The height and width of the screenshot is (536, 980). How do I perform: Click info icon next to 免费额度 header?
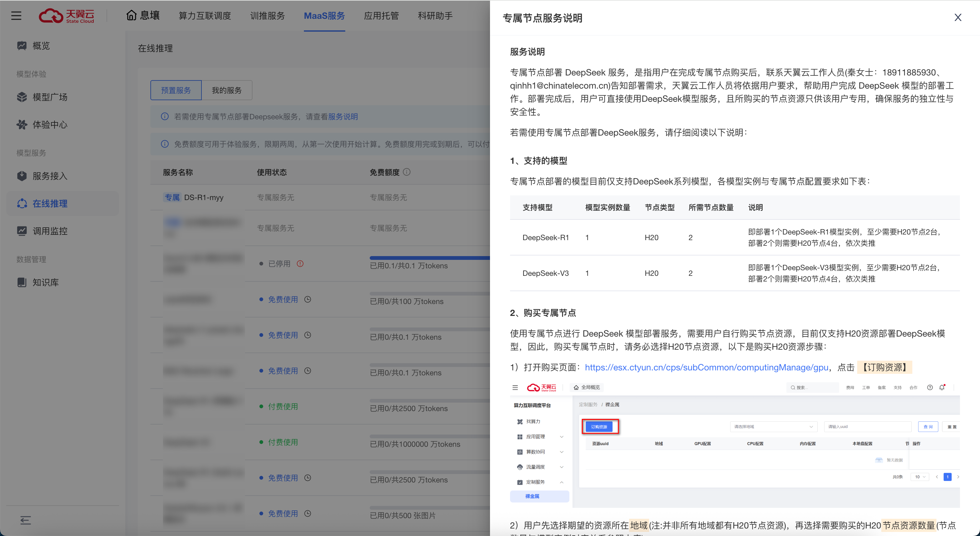click(407, 172)
